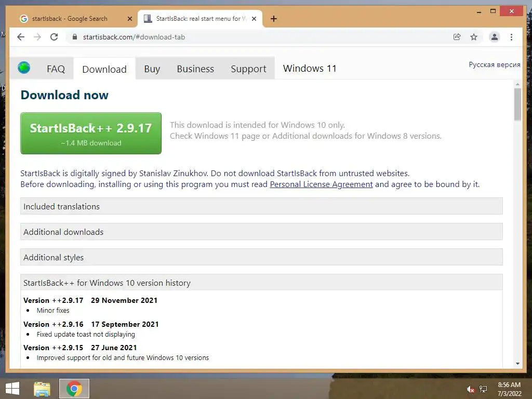Image resolution: width=532 pixels, height=399 pixels.
Task: Open File Explorer from the taskbar
Action: click(42, 389)
